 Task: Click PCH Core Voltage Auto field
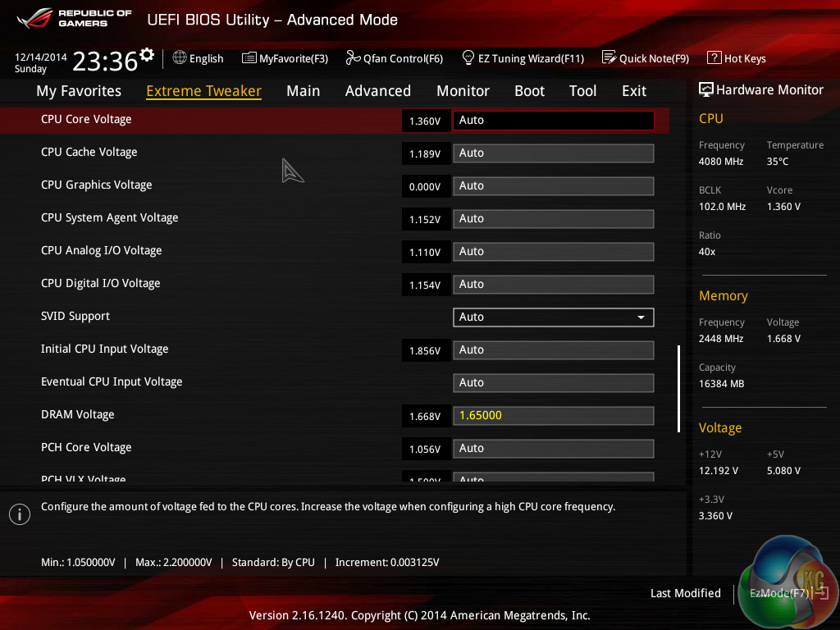pyautogui.click(x=554, y=449)
